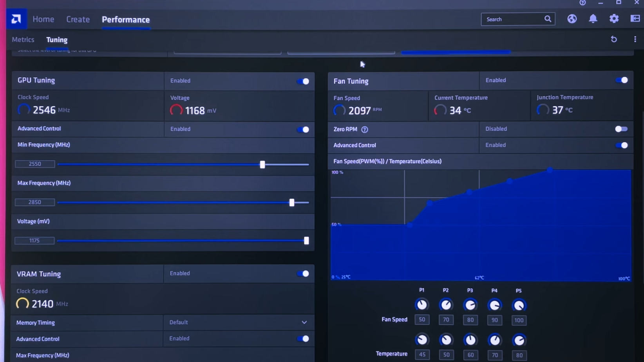Click the P1 fan speed dial
The height and width of the screenshot is (362, 644).
(422, 304)
